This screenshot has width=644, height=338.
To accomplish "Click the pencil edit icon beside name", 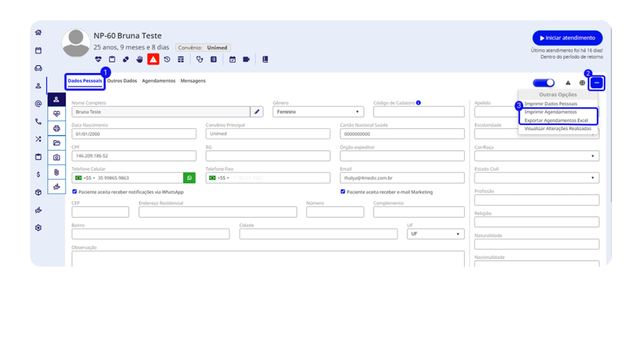I will click(x=257, y=112).
